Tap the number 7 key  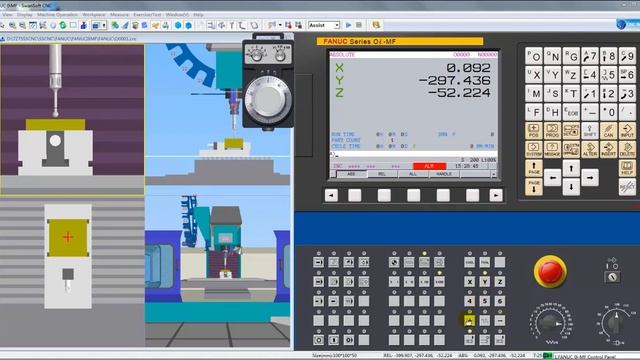[x=590, y=56]
